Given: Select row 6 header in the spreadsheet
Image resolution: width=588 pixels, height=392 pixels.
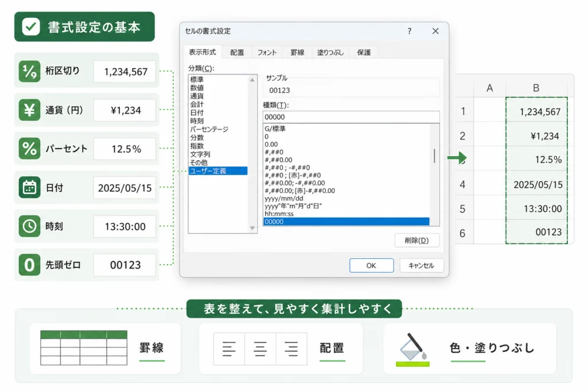Looking at the screenshot, I should click(463, 232).
